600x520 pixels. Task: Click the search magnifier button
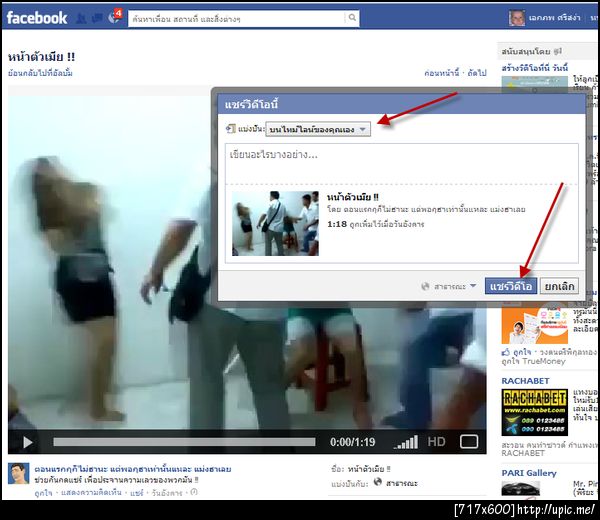click(x=352, y=18)
